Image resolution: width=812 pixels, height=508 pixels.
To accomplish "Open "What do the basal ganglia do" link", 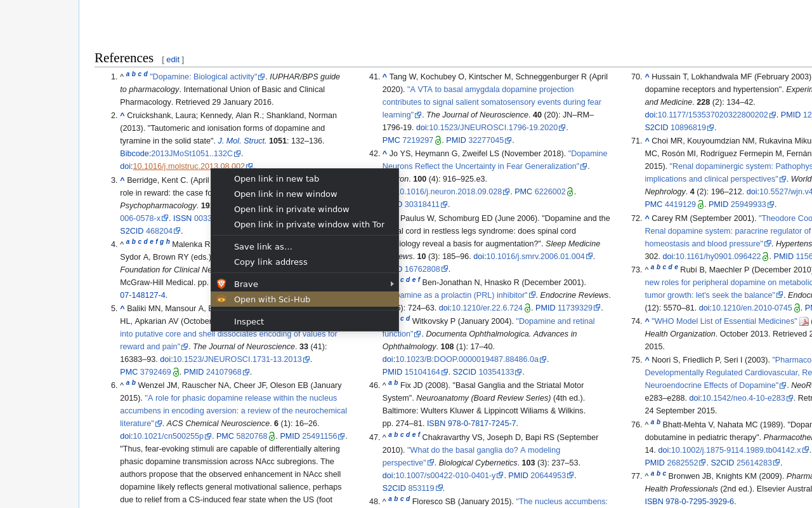I will 471,456.
